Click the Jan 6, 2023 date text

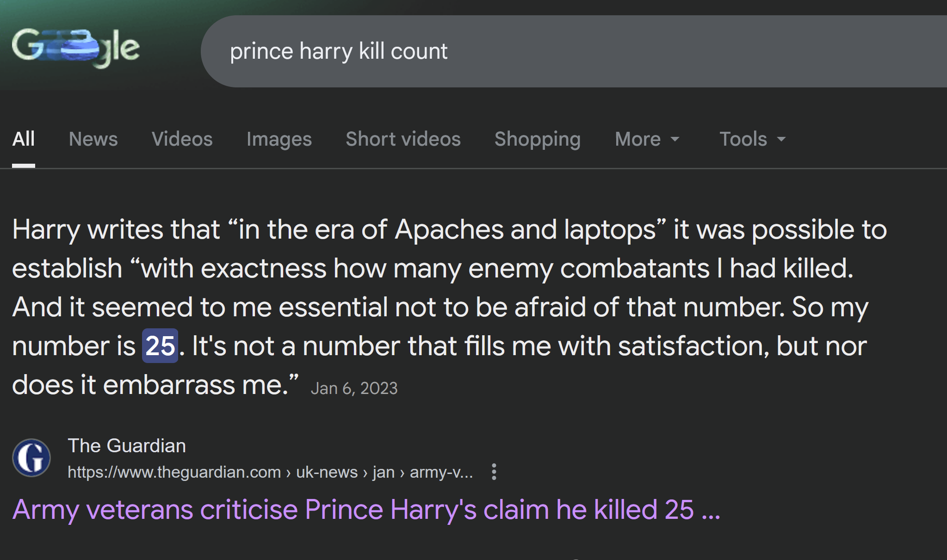(354, 388)
